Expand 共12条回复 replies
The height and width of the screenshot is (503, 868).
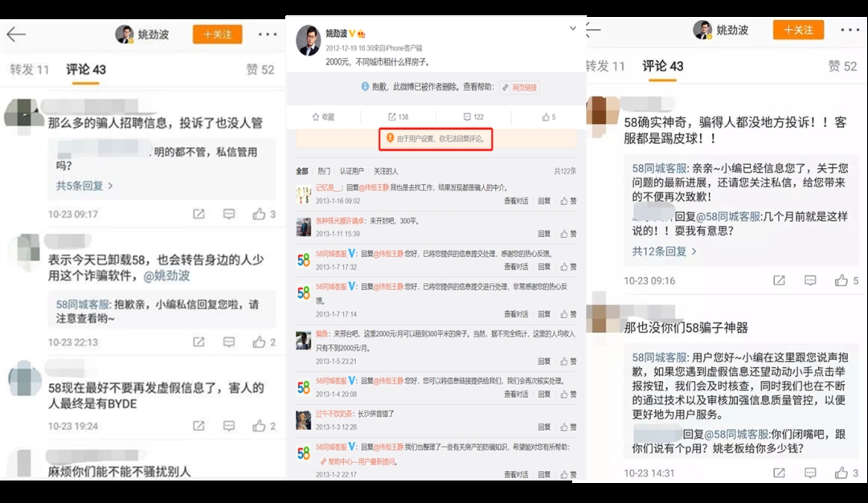665,251
